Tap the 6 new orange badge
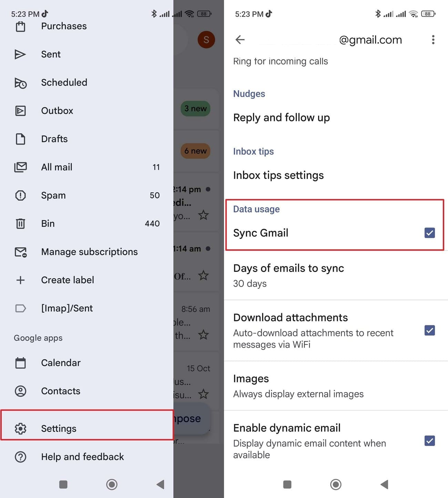448x498 pixels. click(x=195, y=151)
